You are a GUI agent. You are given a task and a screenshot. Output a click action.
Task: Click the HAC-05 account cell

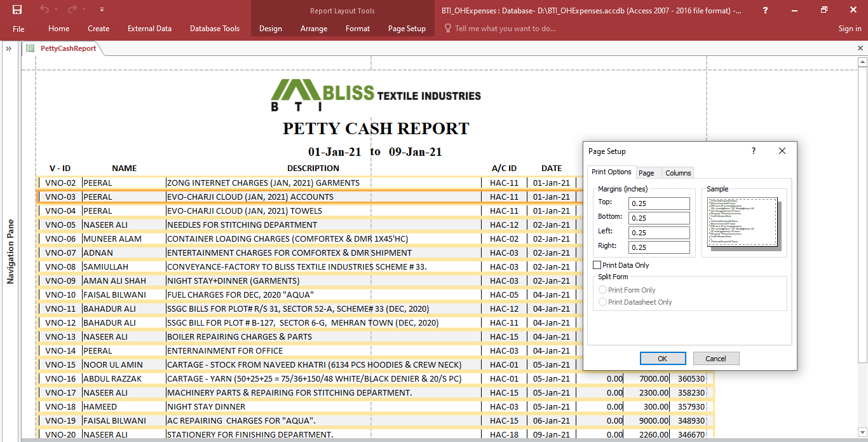point(505,295)
